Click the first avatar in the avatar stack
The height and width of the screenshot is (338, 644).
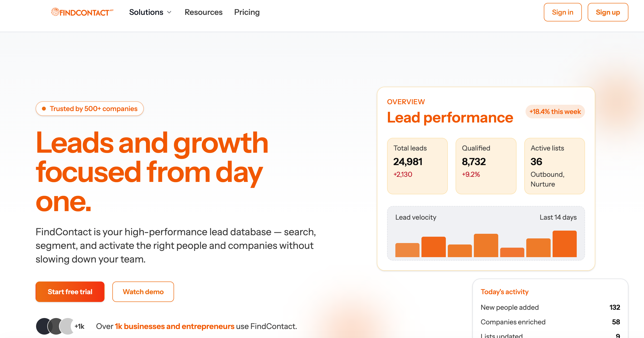[43, 326]
